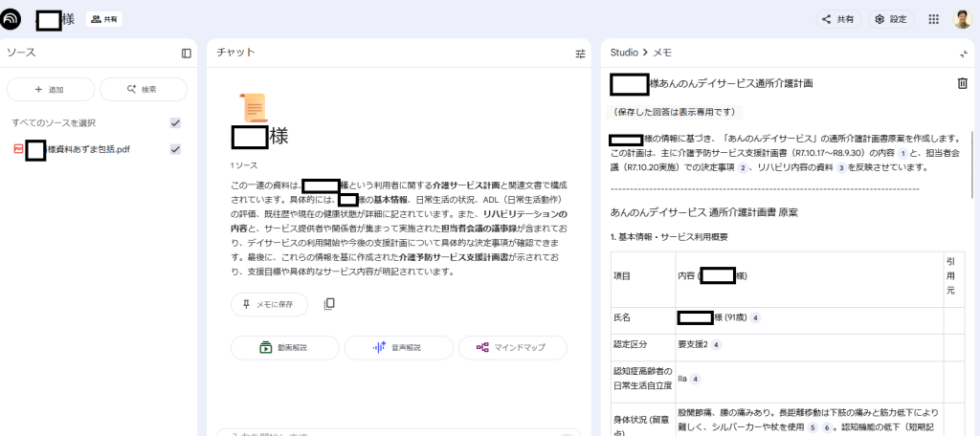Generate 動画解説 video overview
Screen dimensions: 980x436
[x=285, y=348]
